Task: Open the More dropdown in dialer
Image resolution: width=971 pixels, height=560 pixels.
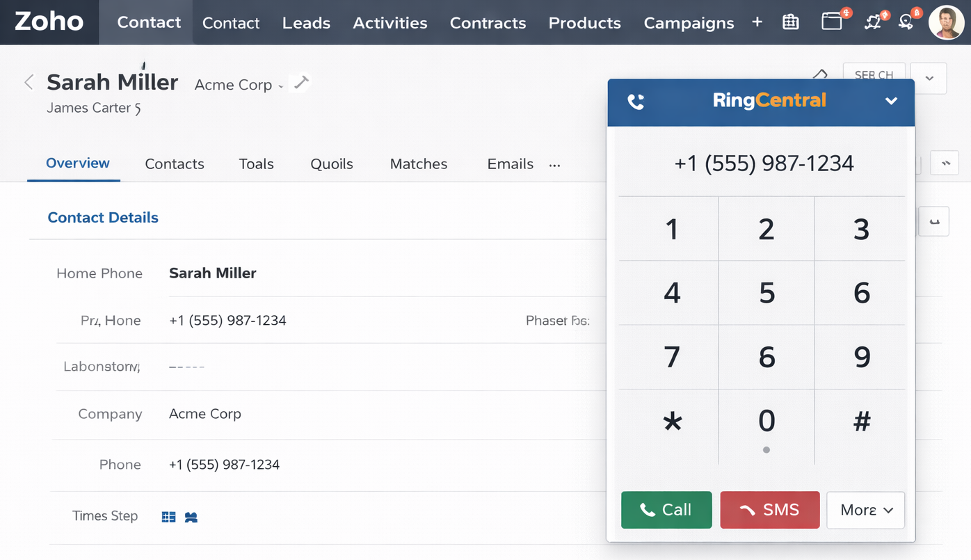Action: click(865, 510)
